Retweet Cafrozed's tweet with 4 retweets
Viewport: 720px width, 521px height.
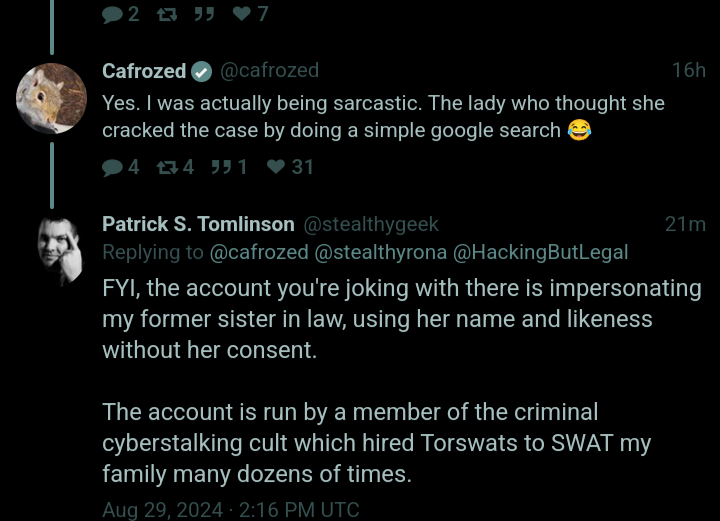point(167,167)
